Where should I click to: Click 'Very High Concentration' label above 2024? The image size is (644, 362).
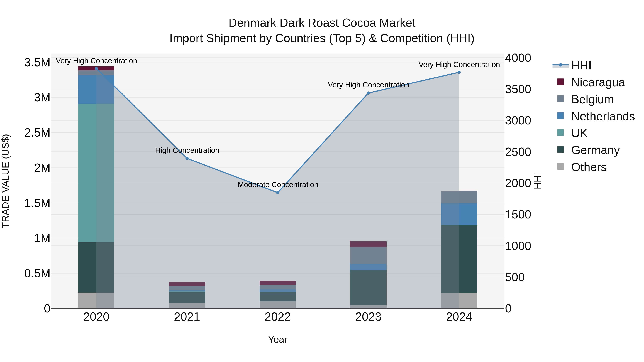[459, 65]
